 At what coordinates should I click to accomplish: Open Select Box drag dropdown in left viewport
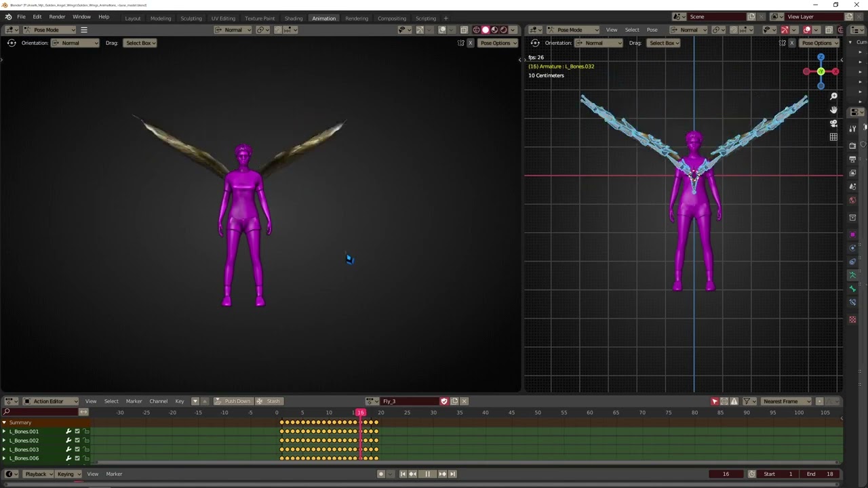tap(140, 43)
